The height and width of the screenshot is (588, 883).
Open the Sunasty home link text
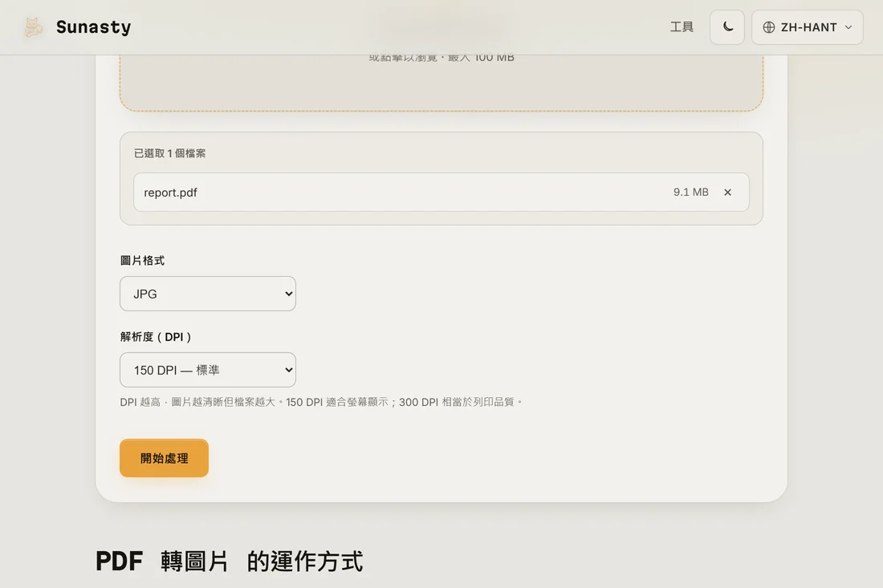tap(93, 27)
